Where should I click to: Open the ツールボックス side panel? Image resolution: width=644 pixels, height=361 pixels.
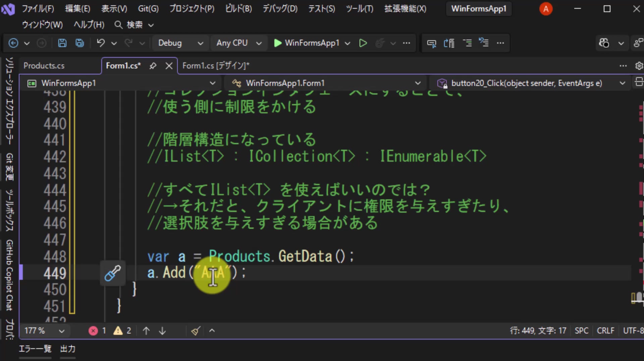point(10,210)
